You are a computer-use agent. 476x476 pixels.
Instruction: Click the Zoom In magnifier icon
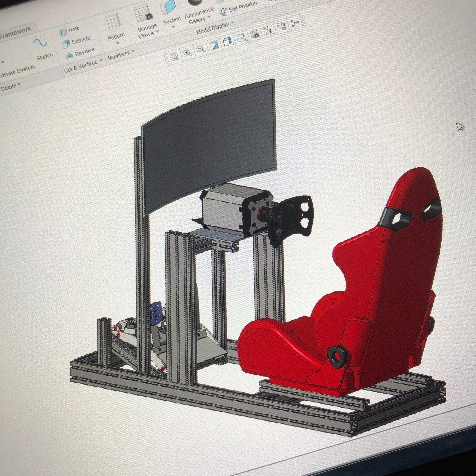tap(188, 53)
